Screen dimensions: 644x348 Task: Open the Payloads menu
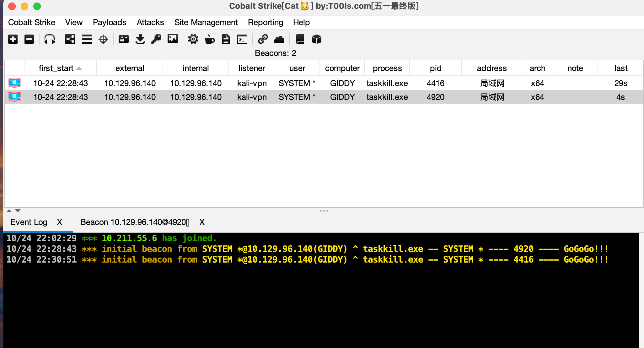(110, 22)
